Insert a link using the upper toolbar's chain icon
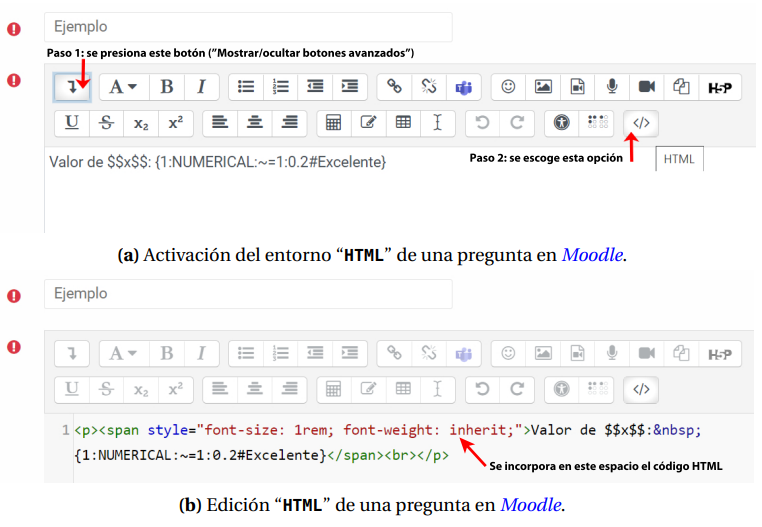This screenshot has height=527, width=762. (394, 87)
